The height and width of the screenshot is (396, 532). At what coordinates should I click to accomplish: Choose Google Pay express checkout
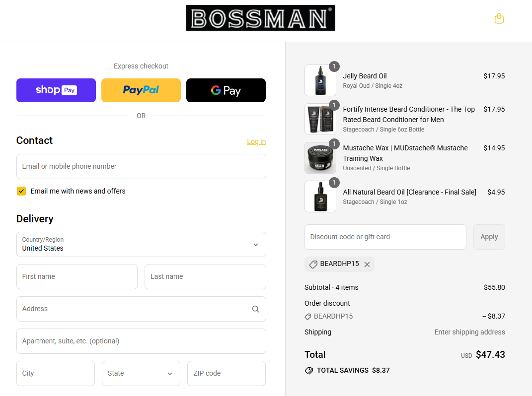coord(226,90)
